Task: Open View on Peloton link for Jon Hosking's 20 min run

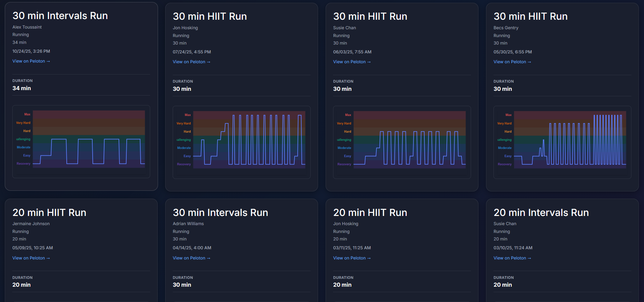Action: click(x=352, y=258)
